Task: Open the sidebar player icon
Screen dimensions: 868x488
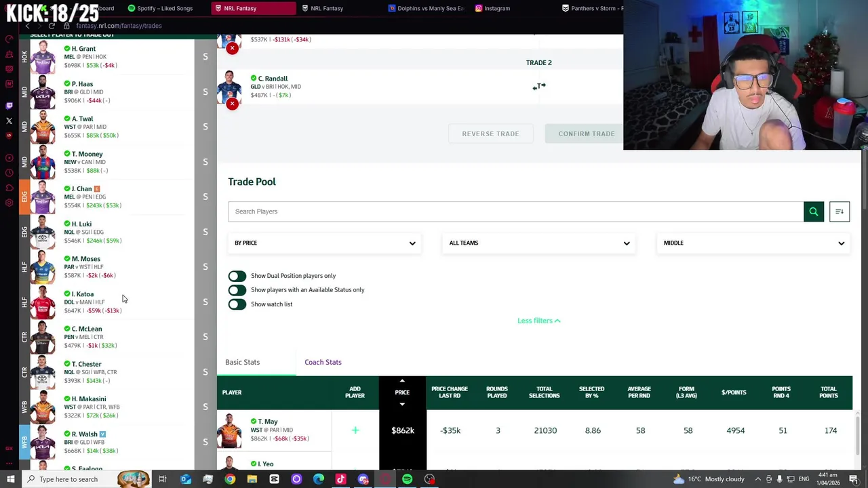Action: tap(9, 158)
